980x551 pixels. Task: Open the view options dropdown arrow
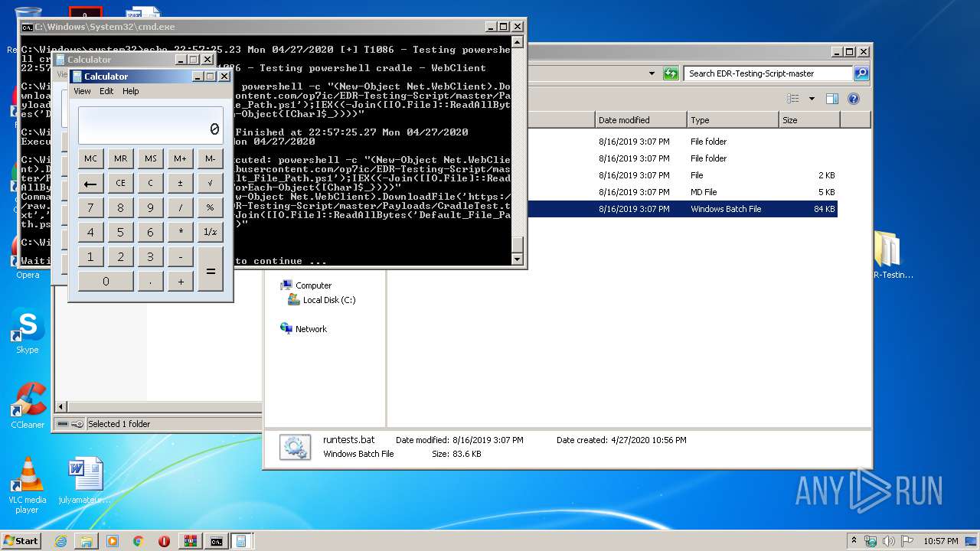click(810, 99)
